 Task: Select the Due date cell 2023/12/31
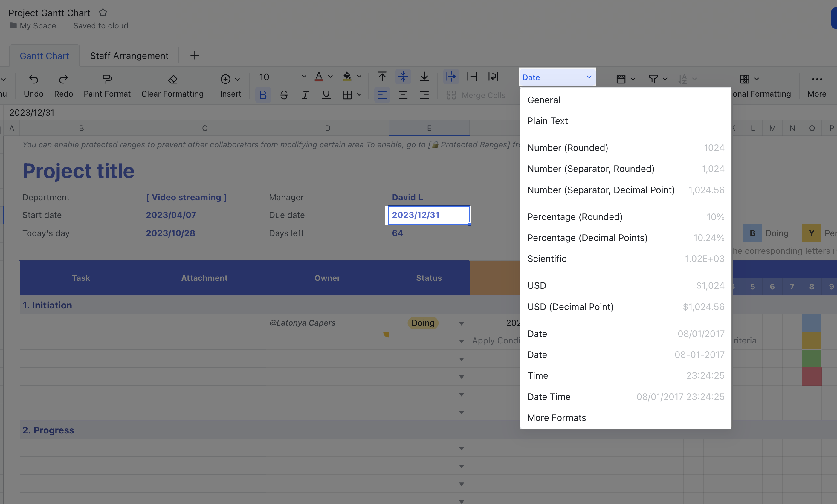429,215
